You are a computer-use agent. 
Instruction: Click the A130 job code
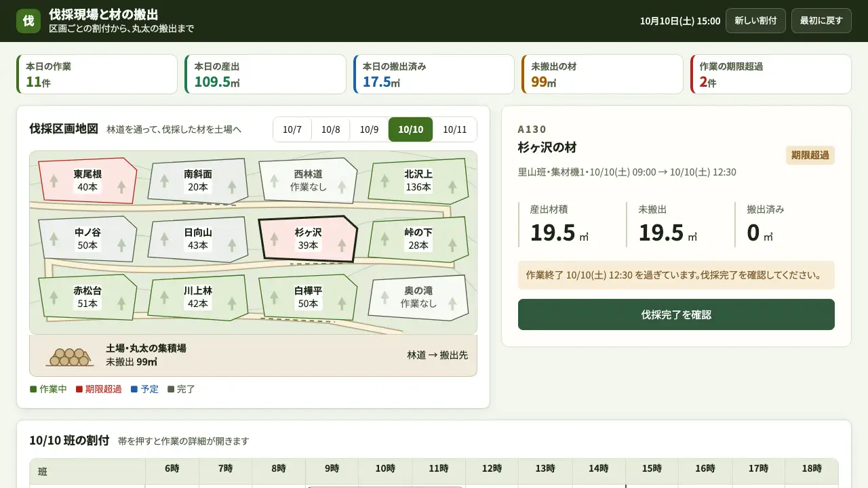(x=532, y=129)
